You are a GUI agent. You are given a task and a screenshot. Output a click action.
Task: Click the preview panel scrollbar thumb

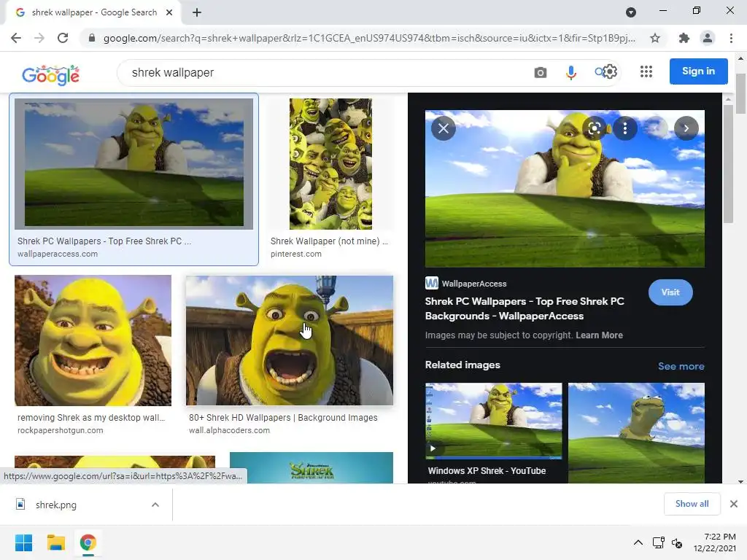(x=727, y=164)
